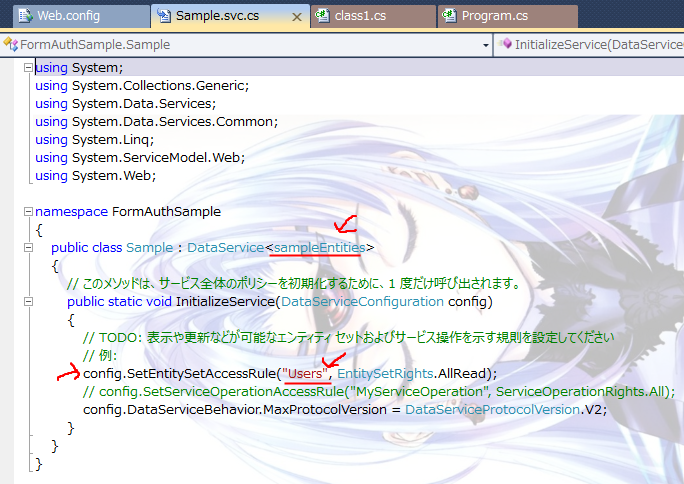Image resolution: width=684 pixels, height=484 pixels.
Task: Click the 'SetEntitySetAccessRule' method call
Action: click(x=202, y=374)
